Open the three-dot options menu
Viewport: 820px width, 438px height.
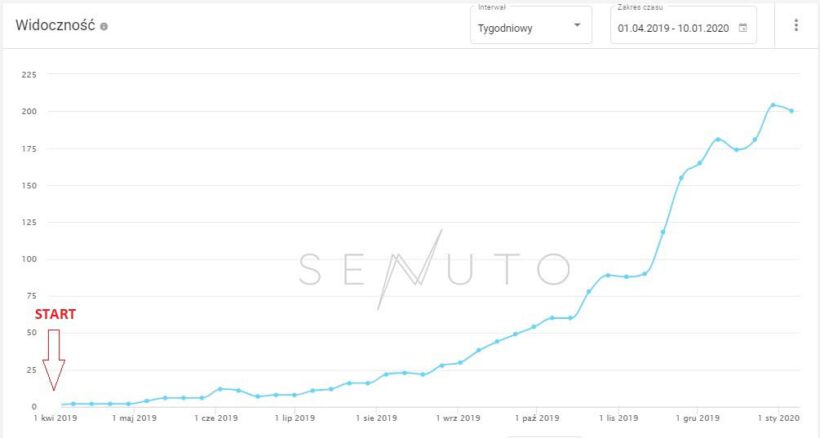pyautogui.click(x=796, y=25)
